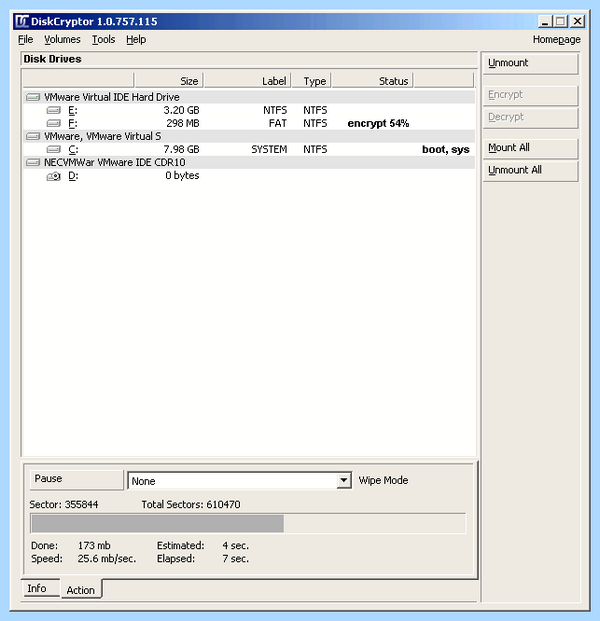Click the 'boot, sys' status text
600x621 pixels.
click(446, 149)
